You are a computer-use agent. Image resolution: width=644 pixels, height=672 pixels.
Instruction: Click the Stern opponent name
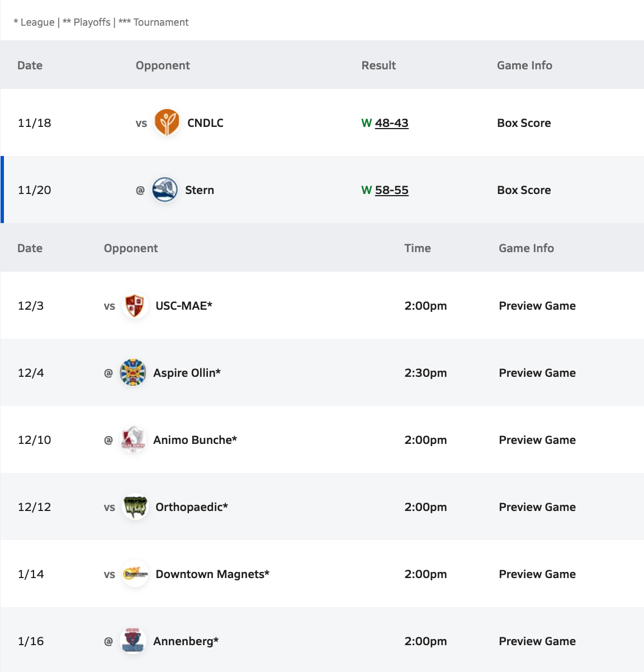point(200,190)
